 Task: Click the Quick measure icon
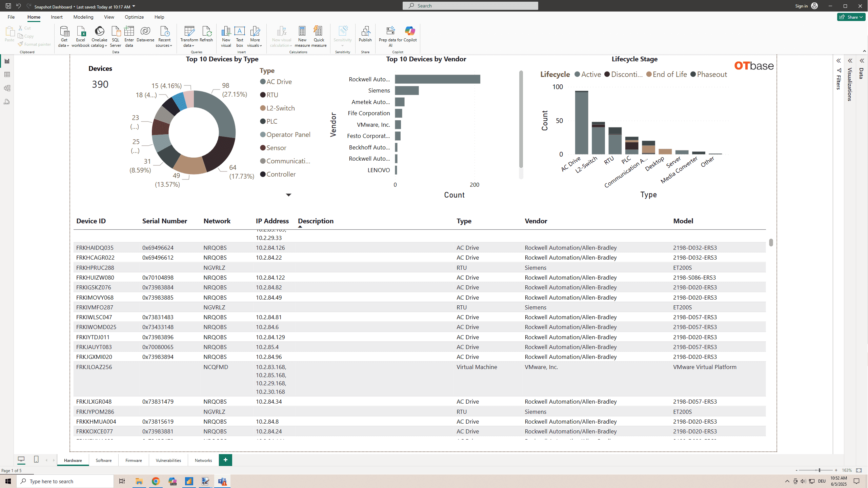tap(319, 37)
